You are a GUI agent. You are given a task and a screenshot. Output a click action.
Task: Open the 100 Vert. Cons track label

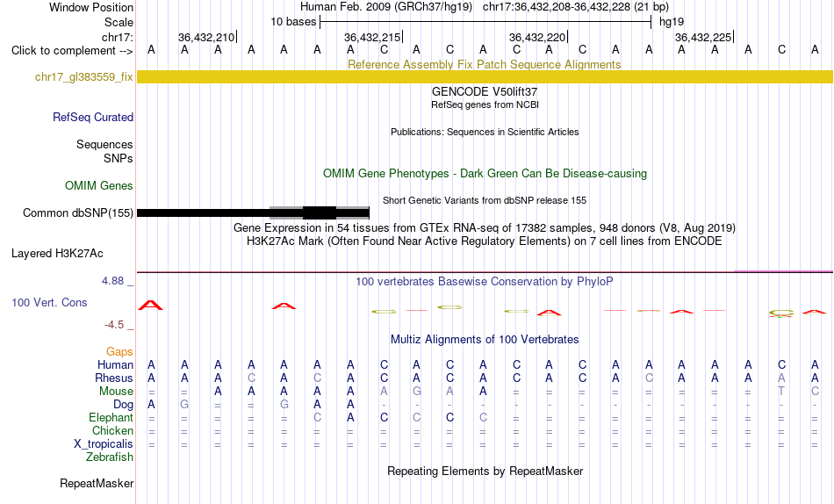pos(49,302)
